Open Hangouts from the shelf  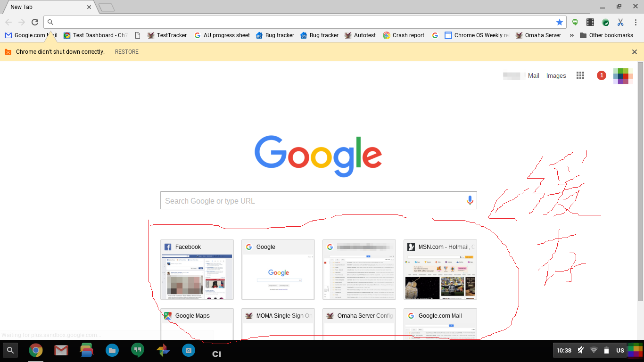point(137,350)
